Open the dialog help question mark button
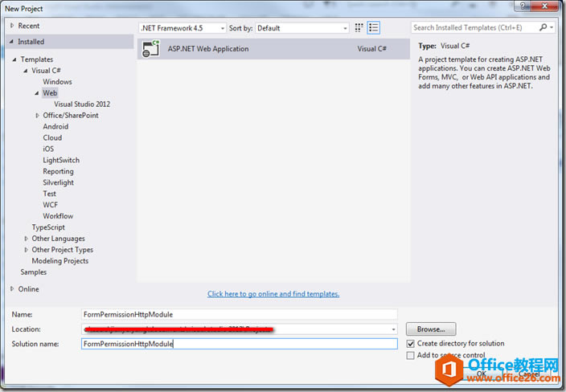This screenshot has height=392, width=566. (x=523, y=6)
